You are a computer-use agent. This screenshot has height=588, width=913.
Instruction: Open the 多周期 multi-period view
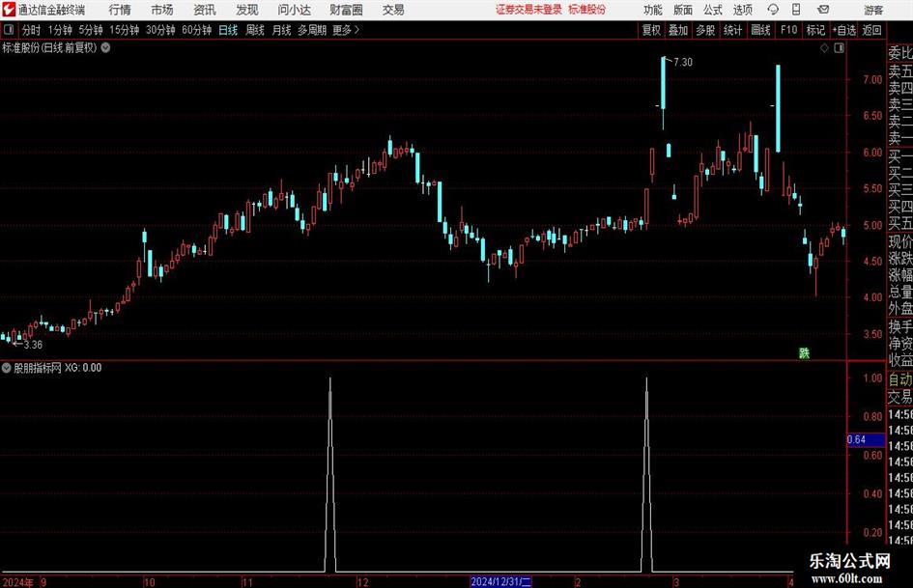click(312, 30)
